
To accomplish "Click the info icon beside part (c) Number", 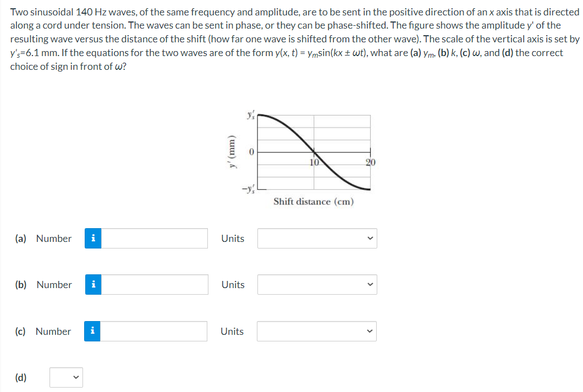I will [93, 331].
